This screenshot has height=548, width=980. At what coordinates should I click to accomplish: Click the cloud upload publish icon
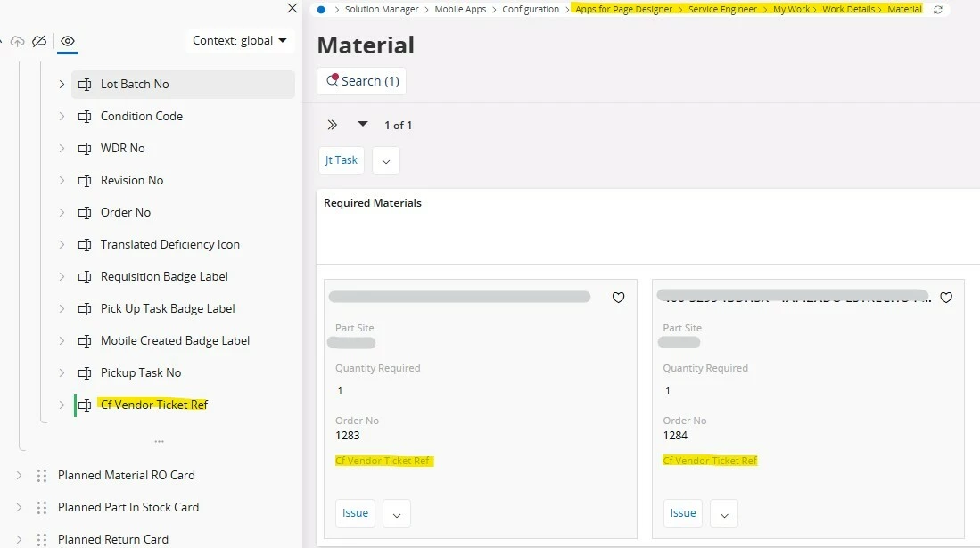(x=17, y=41)
